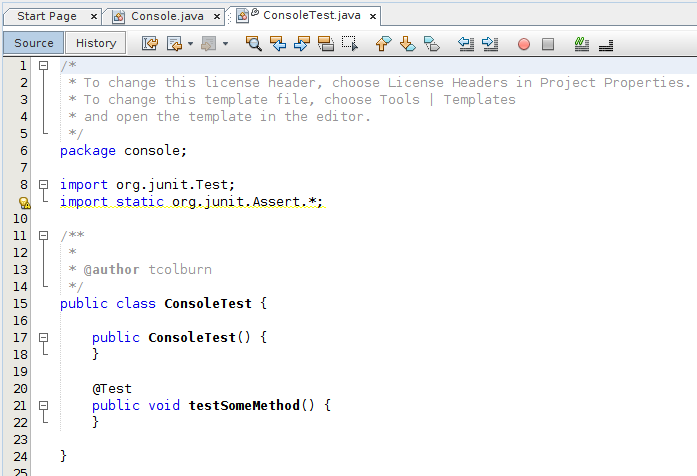Start Macro Recording with red circle
Screen dimensions: 697x476
pos(524,44)
